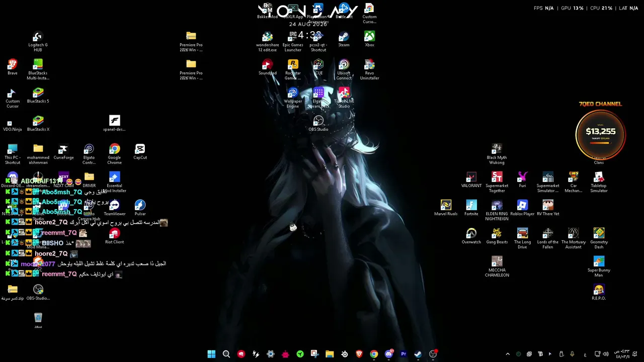This screenshot has width=644, height=362.
Task: Open Black Myth Wukong game shortcut
Action: [x=497, y=154]
